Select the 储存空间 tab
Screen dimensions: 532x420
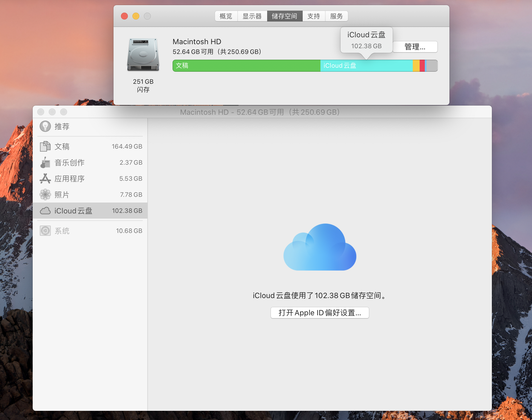click(284, 16)
